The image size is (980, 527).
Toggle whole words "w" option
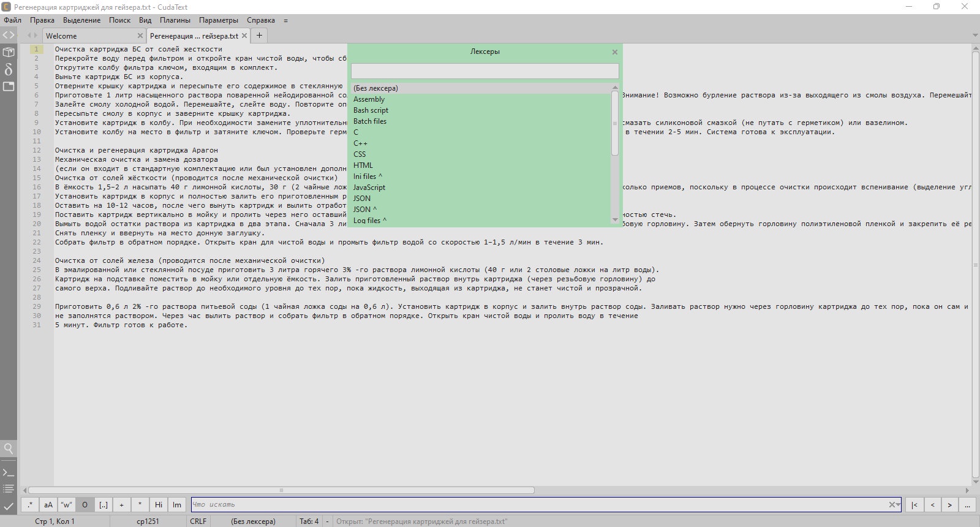[x=67, y=505]
